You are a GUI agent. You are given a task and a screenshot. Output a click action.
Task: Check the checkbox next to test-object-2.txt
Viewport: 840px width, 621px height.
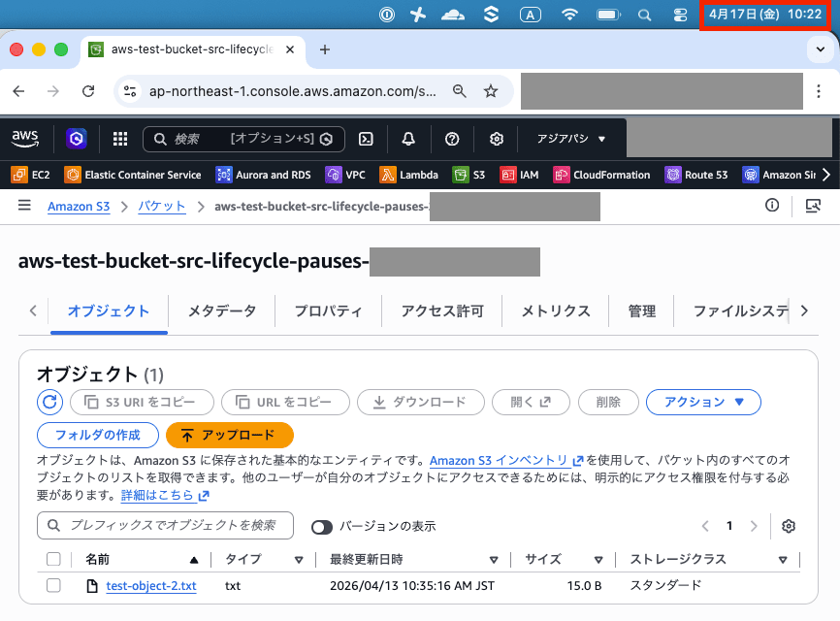53,586
